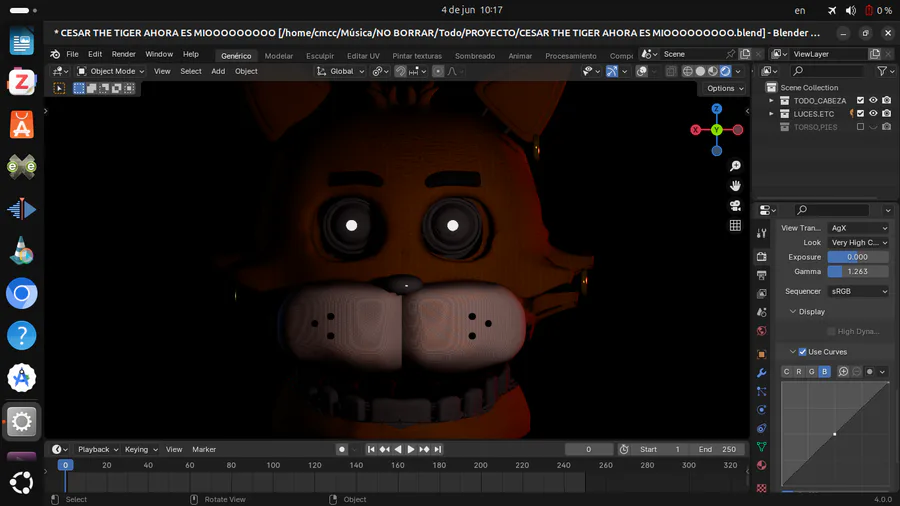Zoom in on the curve editor
The image size is (900, 506).
(x=843, y=372)
